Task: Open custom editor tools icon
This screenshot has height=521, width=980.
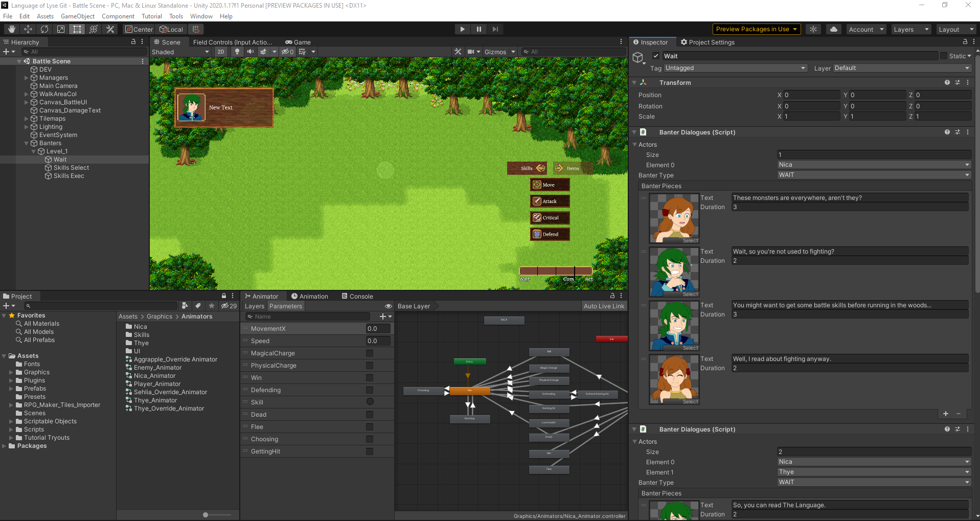Action: coord(110,29)
